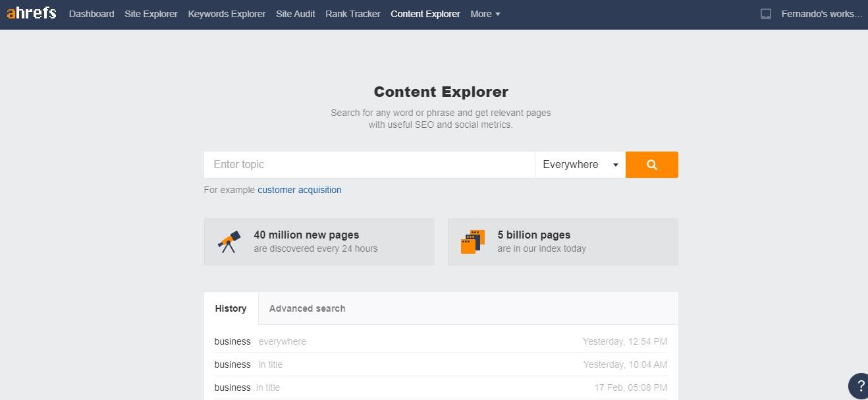Viewport: 868px width, 400px height.
Task: Focus the Enter topic search field
Action: tap(369, 165)
